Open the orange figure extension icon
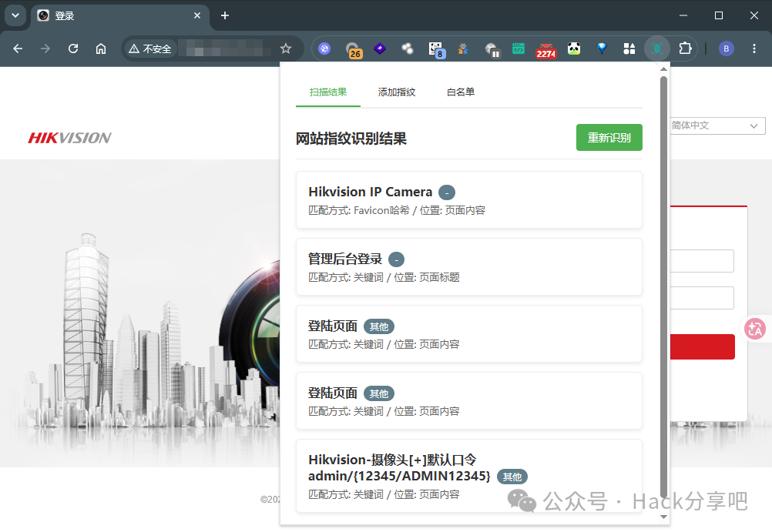772x532 pixels. click(x=463, y=49)
